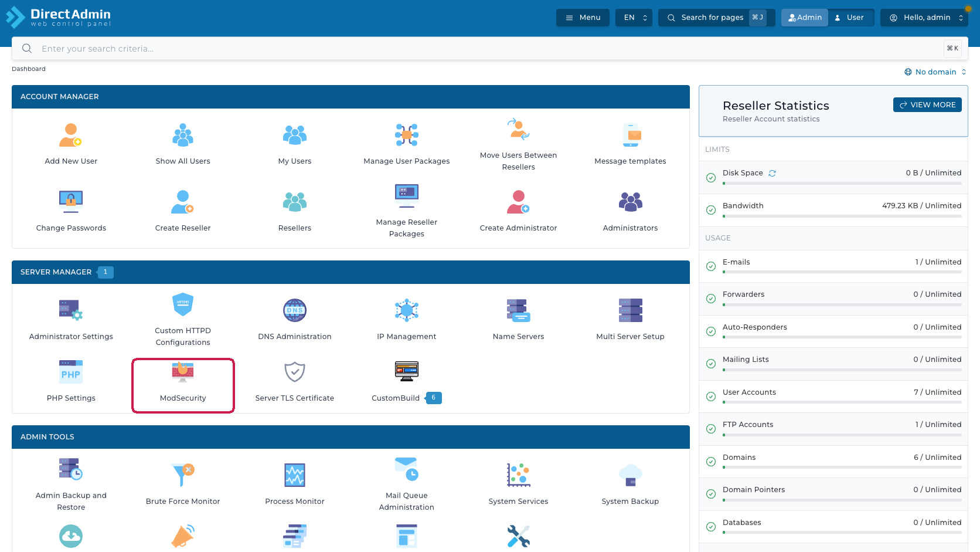
Task: Open System Backup
Action: click(631, 485)
